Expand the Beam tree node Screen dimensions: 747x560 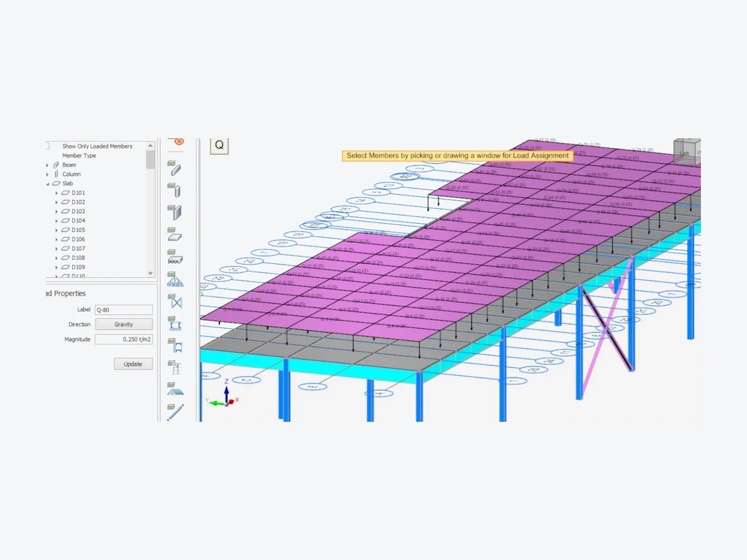click(x=47, y=165)
